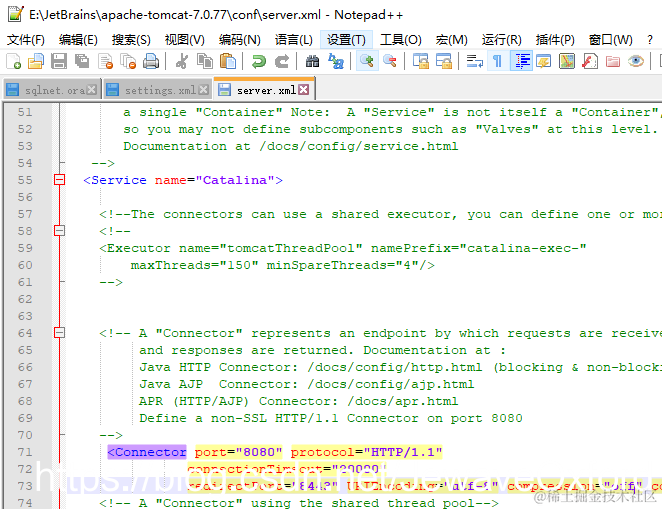The image size is (662, 509).
Task: Click the Zoom In magnifier icon
Action: pyautogui.click(x=366, y=62)
